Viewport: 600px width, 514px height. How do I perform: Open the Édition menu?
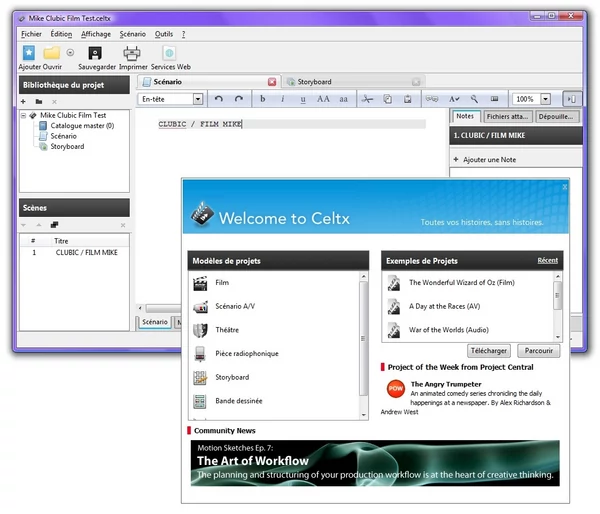click(61, 34)
